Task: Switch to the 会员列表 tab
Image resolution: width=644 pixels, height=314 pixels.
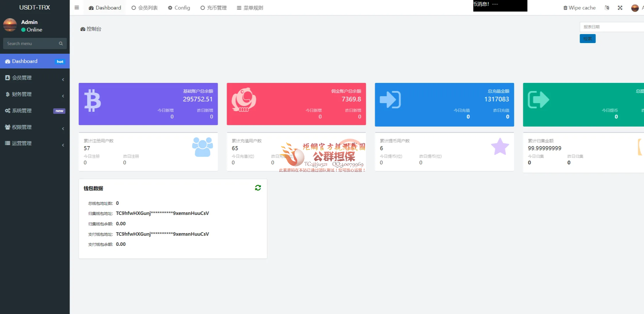Action: pos(144,8)
